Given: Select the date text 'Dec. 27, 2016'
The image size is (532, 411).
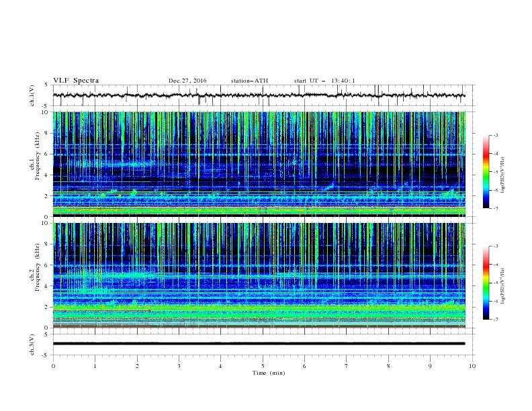Looking at the screenshot, I should (187, 81).
